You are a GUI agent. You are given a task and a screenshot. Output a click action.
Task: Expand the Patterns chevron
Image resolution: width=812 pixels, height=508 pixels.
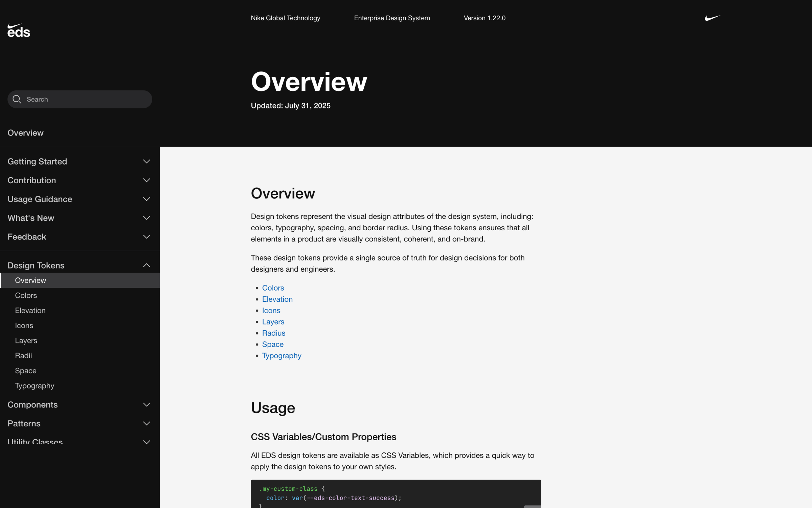point(146,424)
